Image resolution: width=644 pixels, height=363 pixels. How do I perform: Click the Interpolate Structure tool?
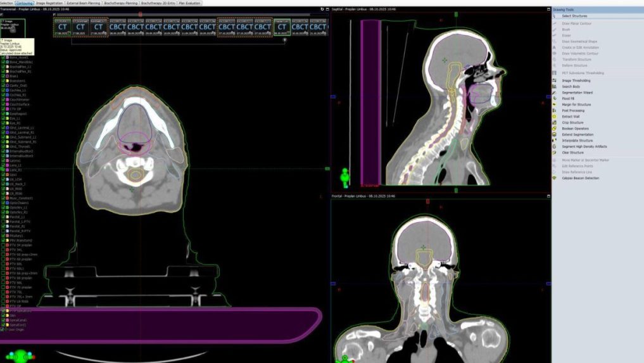tap(577, 140)
